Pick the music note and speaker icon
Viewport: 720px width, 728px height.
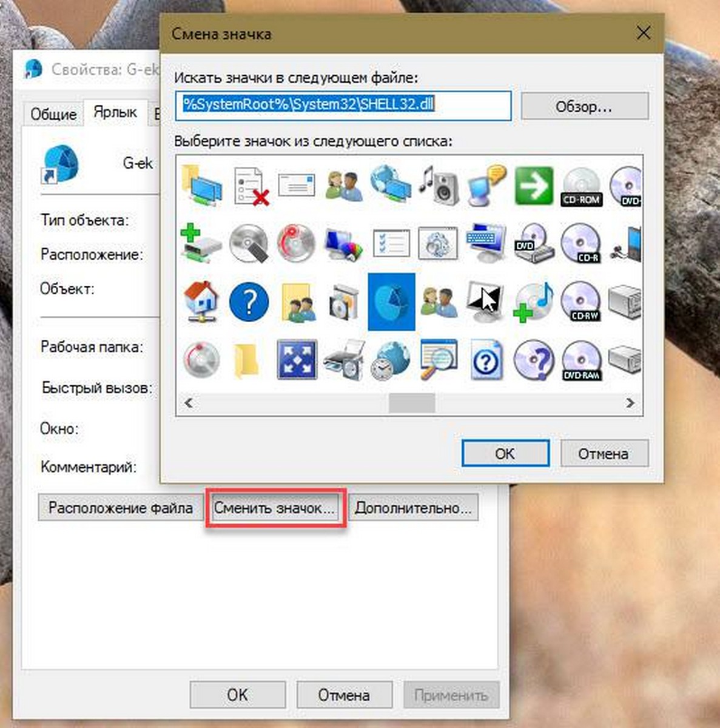(439, 184)
